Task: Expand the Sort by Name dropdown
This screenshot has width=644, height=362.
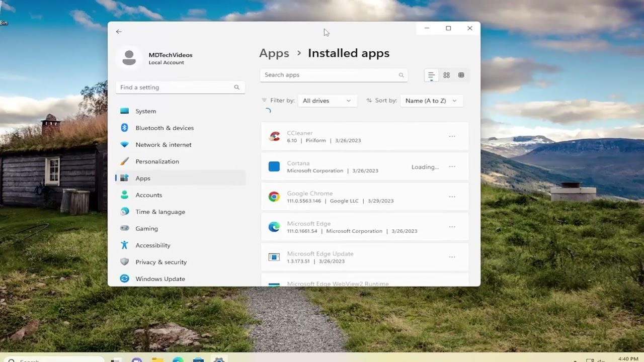Action: [x=431, y=101]
